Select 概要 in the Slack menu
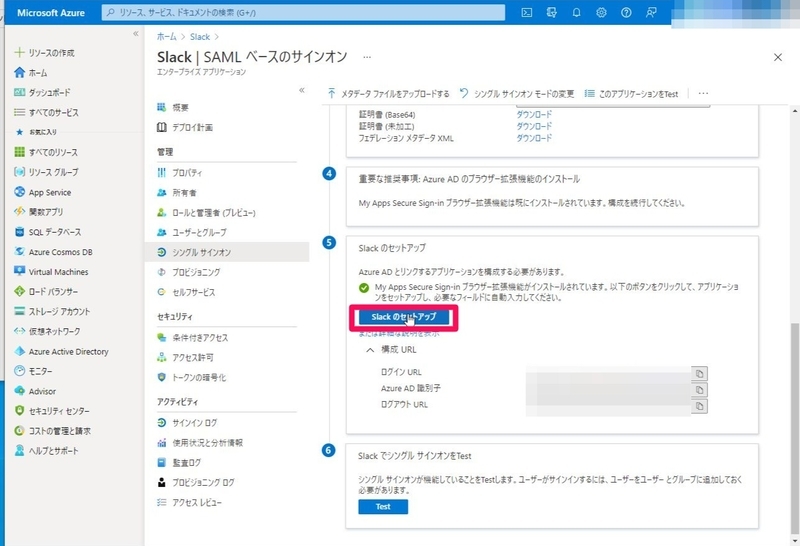This screenshot has height=546, width=800. tap(173, 107)
